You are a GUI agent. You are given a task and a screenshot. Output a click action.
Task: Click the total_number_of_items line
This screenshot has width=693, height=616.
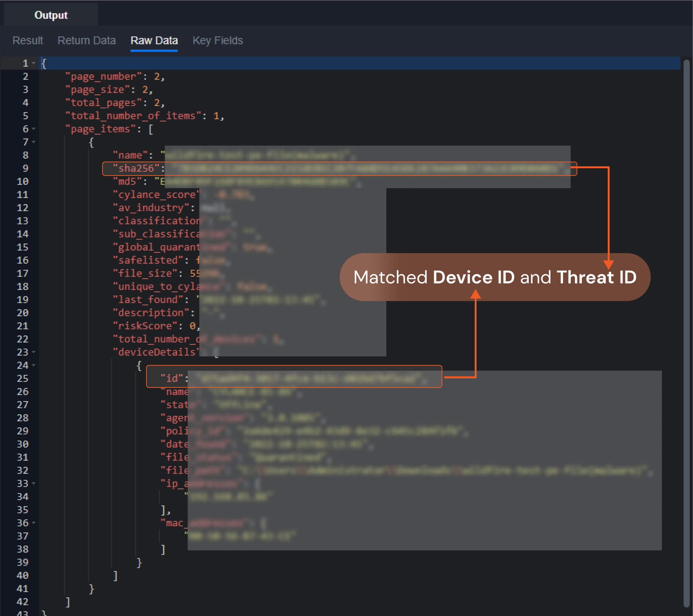coord(133,116)
